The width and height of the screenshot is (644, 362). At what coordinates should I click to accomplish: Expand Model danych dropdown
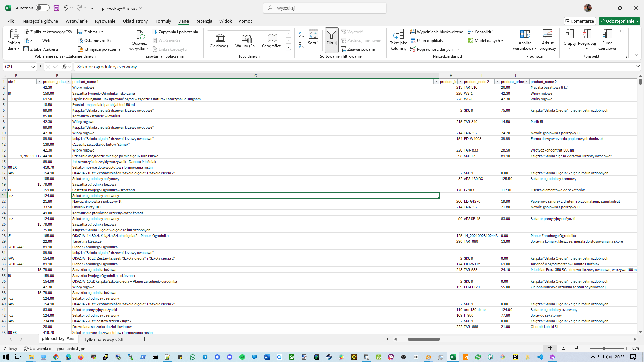click(x=502, y=41)
